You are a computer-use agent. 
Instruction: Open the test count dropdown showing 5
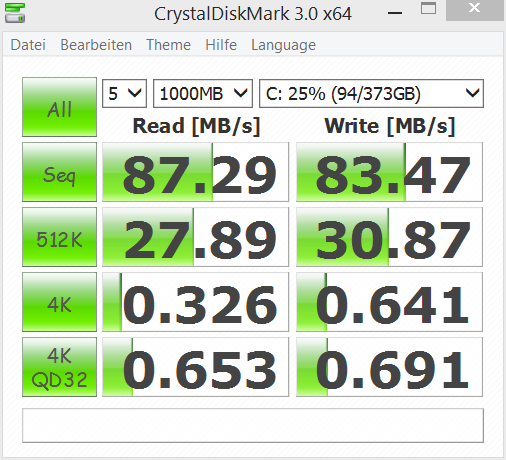(x=124, y=94)
